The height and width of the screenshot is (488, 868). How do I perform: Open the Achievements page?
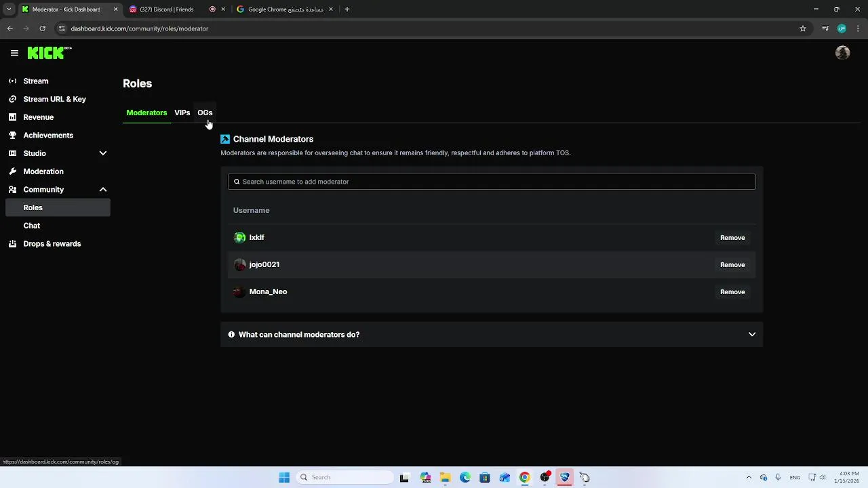pos(57,136)
